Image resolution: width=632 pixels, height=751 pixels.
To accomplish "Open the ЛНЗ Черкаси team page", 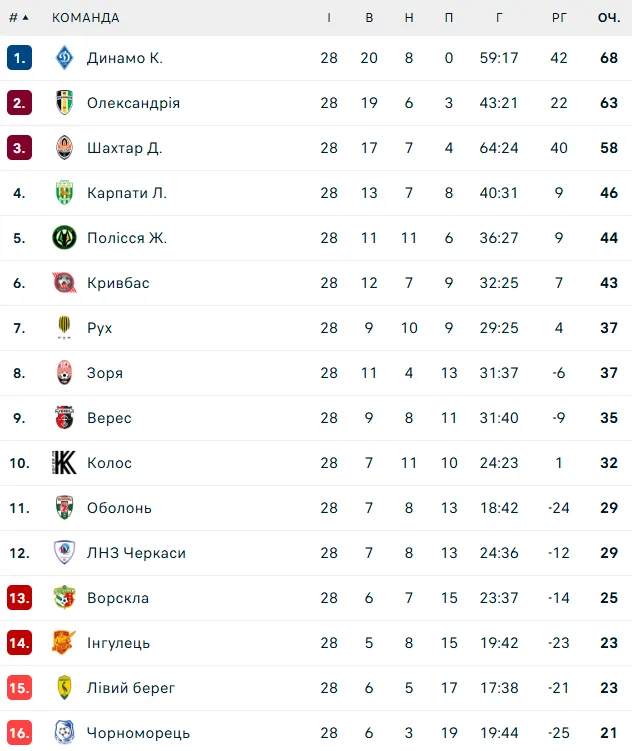I will coord(136,553).
